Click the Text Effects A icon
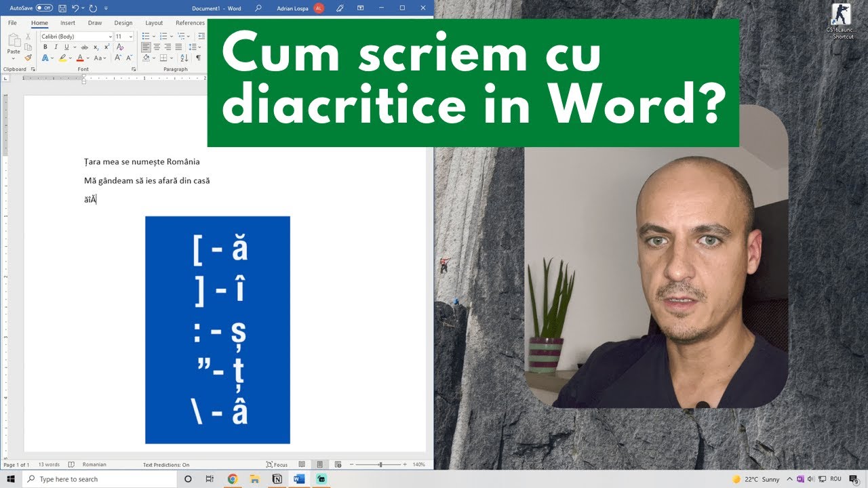Screen dimensions: 868x488 point(45,58)
